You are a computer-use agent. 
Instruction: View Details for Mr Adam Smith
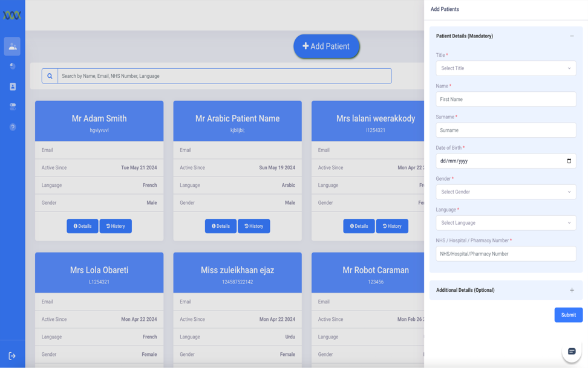(x=82, y=226)
